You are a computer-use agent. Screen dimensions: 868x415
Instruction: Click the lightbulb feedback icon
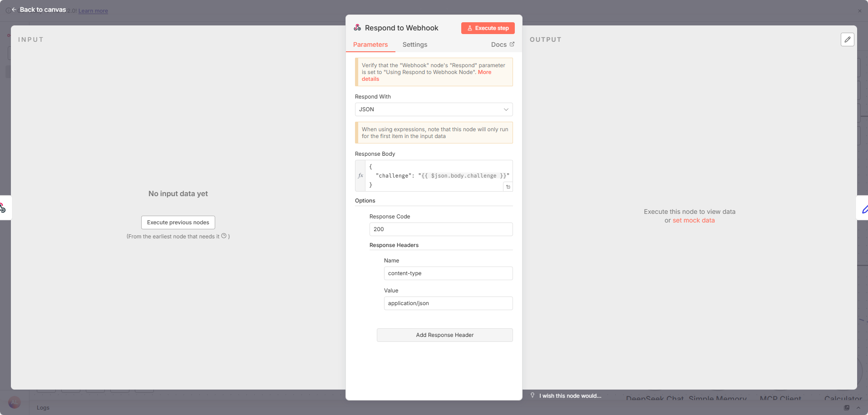[x=533, y=395]
